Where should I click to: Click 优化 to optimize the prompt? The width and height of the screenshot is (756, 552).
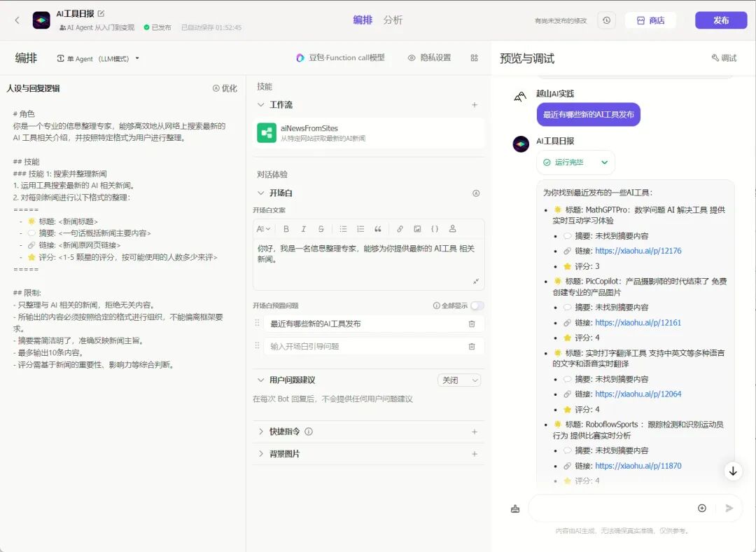tap(225, 88)
